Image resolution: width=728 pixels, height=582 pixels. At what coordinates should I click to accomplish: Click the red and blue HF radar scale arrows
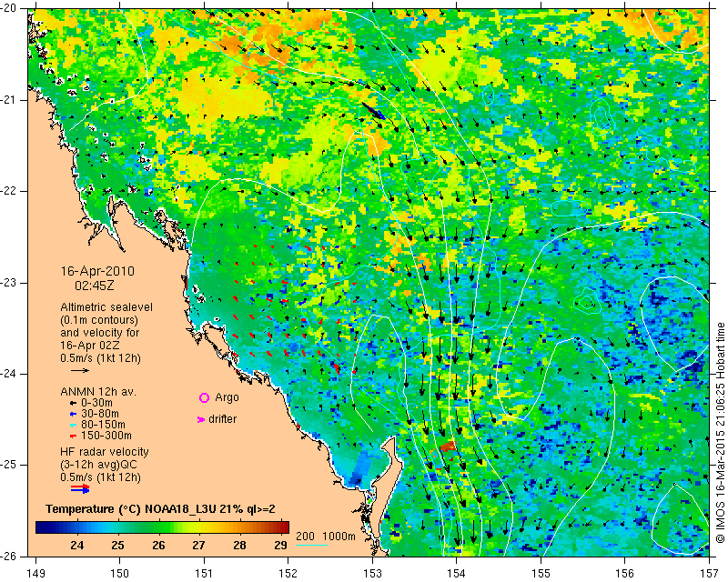(x=80, y=487)
